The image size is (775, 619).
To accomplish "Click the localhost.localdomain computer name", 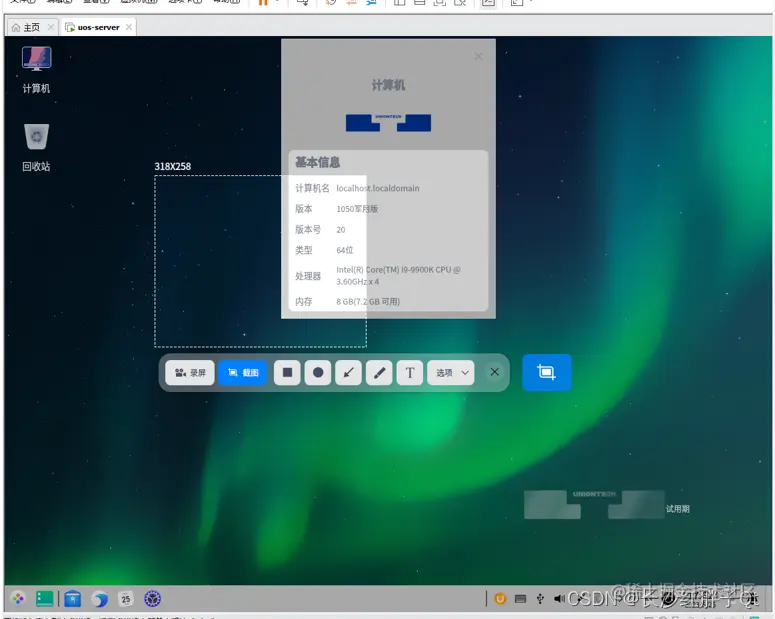I will click(378, 188).
